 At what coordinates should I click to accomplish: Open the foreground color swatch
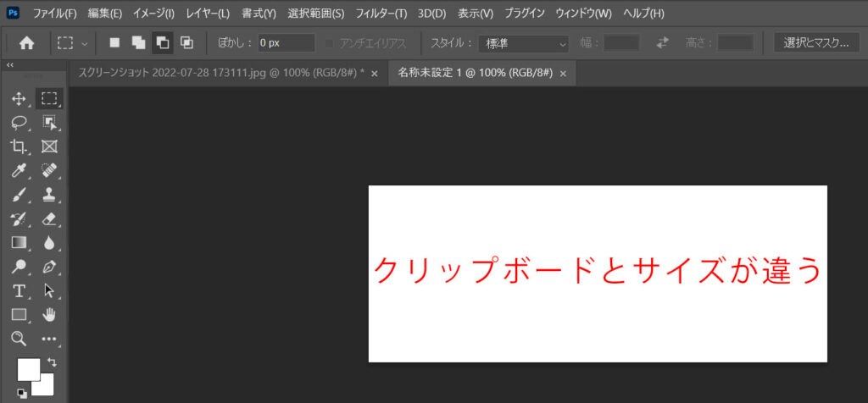click(28, 369)
